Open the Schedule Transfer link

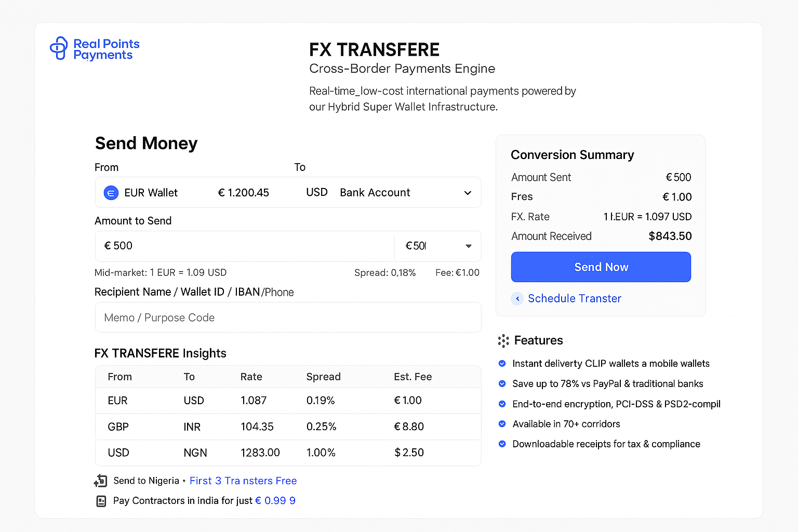tap(574, 298)
